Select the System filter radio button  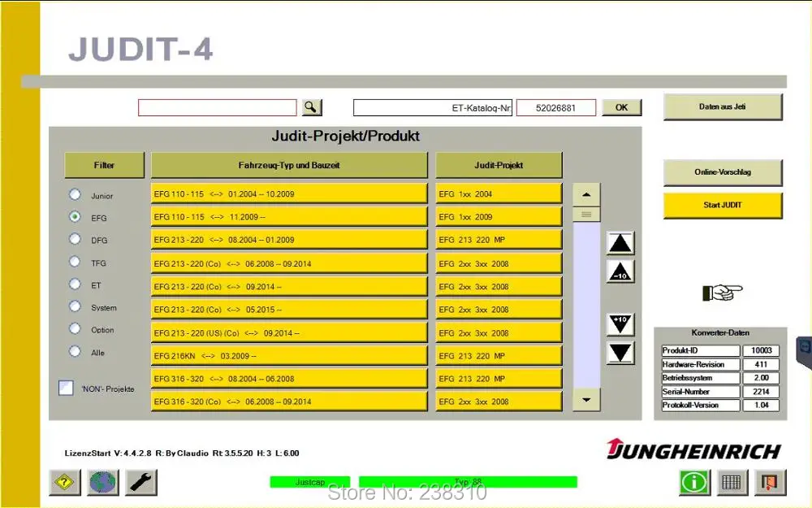[75, 306]
